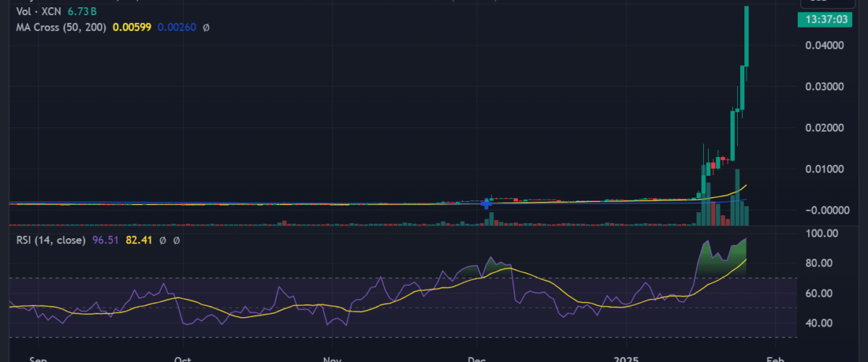The image size is (868, 362).
Task: Click the ∅ symbol after MA Cross values
Action: [x=206, y=28]
